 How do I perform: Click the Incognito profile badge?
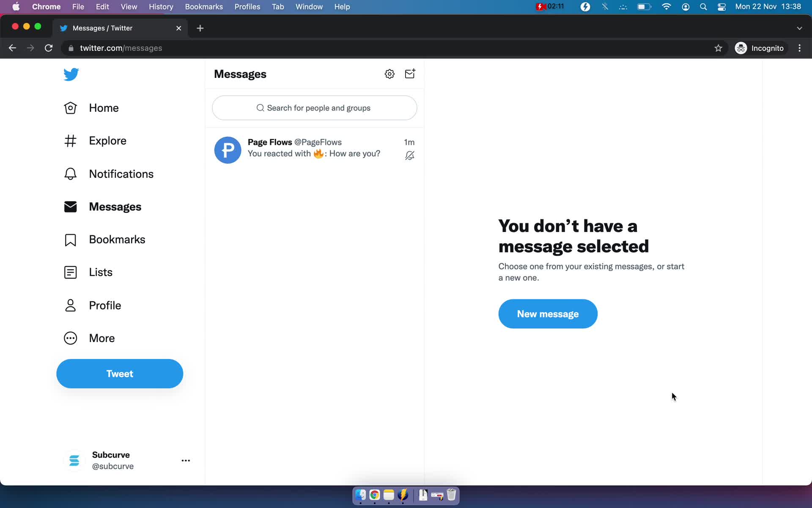pyautogui.click(x=760, y=48)
